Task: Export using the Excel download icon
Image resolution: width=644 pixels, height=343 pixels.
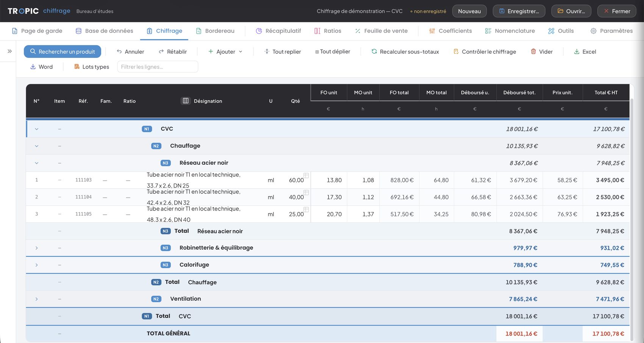Action: [x=577, y=51]
